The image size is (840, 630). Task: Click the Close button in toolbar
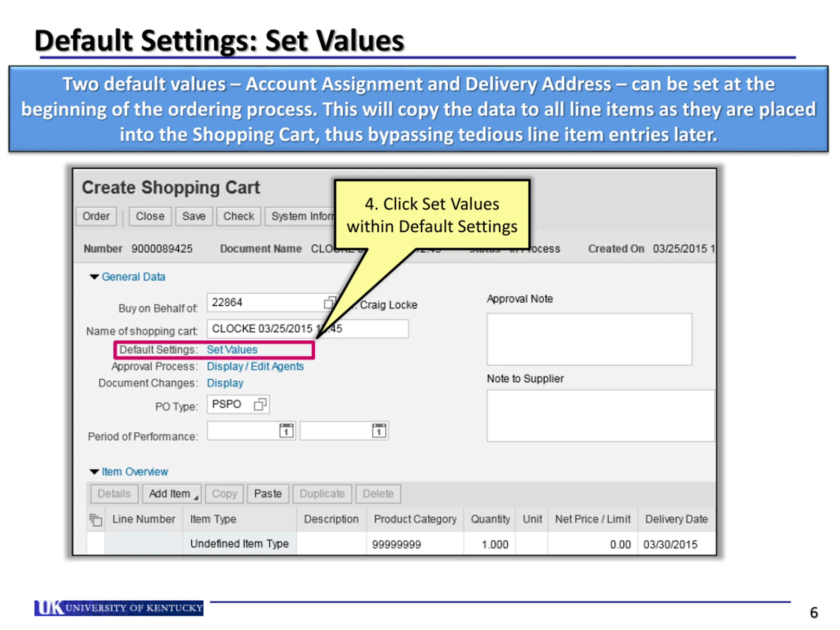click(x=150, y=217)
